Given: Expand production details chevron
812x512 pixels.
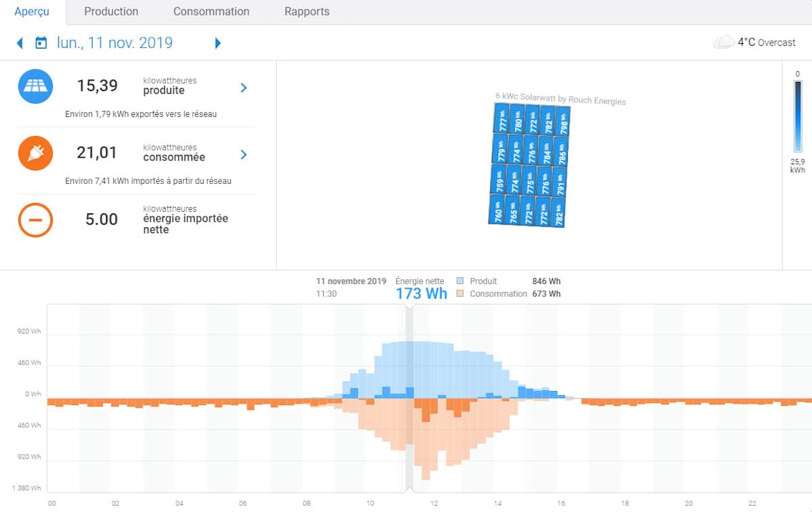Looking at the screenshot, I should pyautogui.click(x=244, y=88).
